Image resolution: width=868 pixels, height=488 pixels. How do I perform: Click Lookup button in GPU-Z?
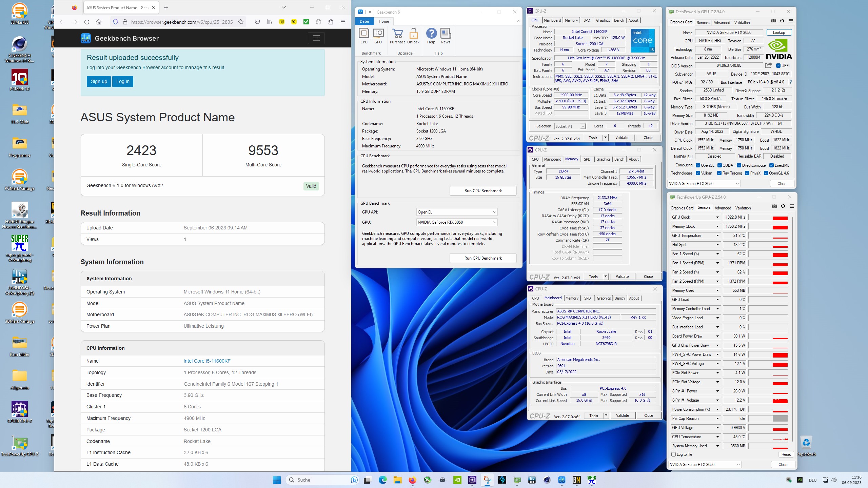(779, 33)
